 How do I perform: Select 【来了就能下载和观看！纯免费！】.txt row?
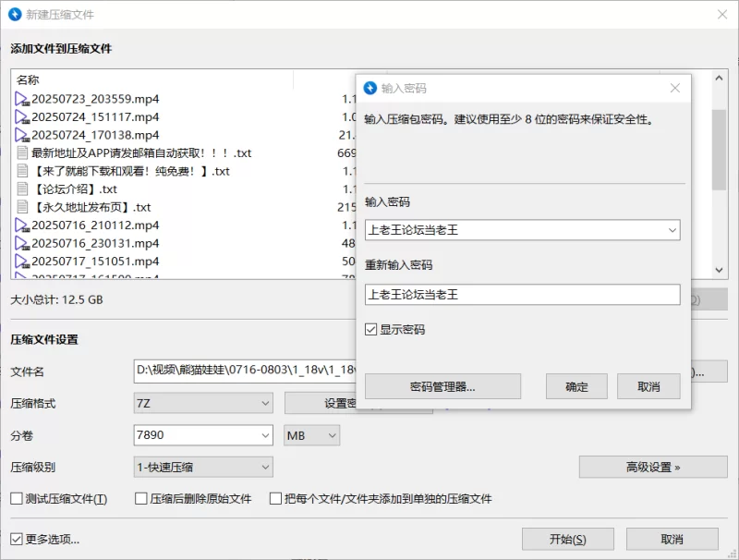coord(130,171)
